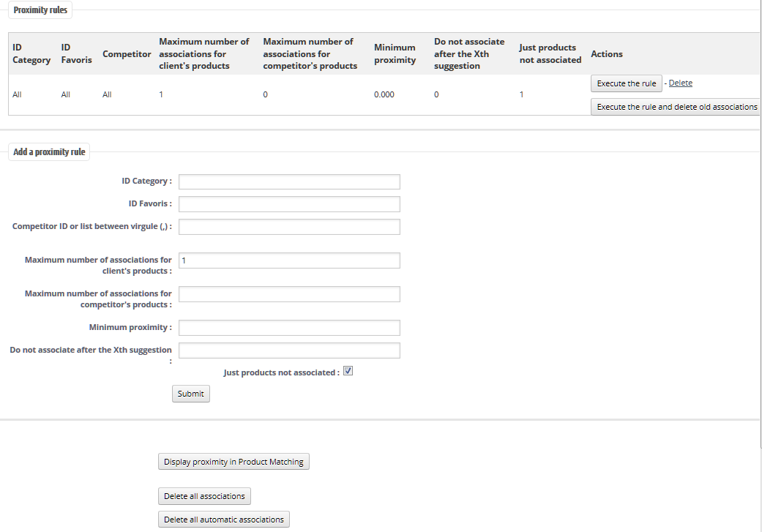
Task: Click the Competitor ID list input field
Action: [x=289, y=227]
